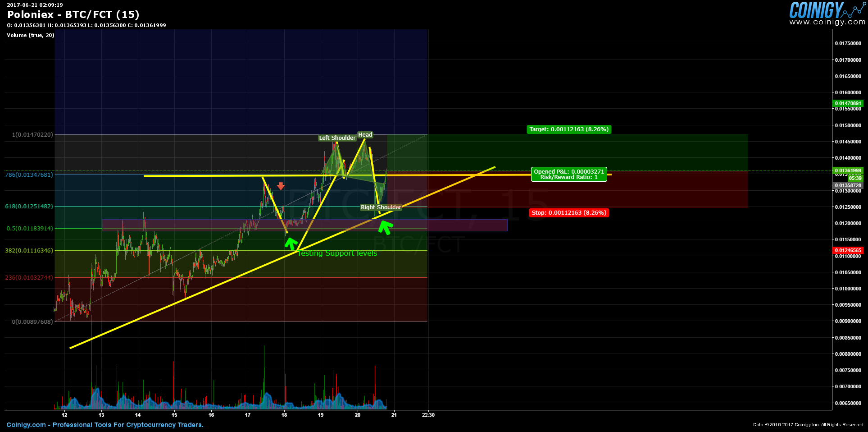Select the Left Shoulder pattern label
This screenshot has width=868, height=432.
(x=336, y=138)
